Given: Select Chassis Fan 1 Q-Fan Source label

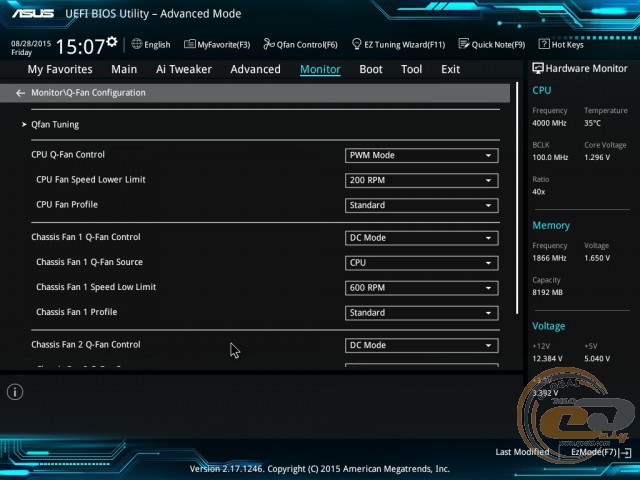Looking at the screenshot, I should [x=89, y=262].
